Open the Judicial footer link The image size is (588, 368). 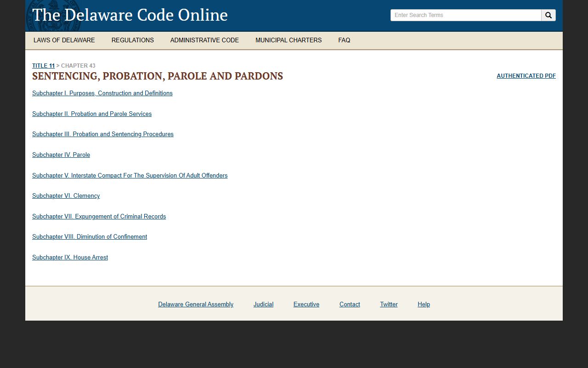263,305
